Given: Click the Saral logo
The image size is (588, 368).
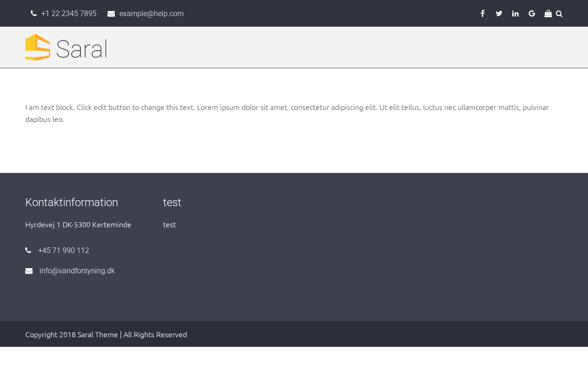Looking at the screenshot, I should [66, 47].
